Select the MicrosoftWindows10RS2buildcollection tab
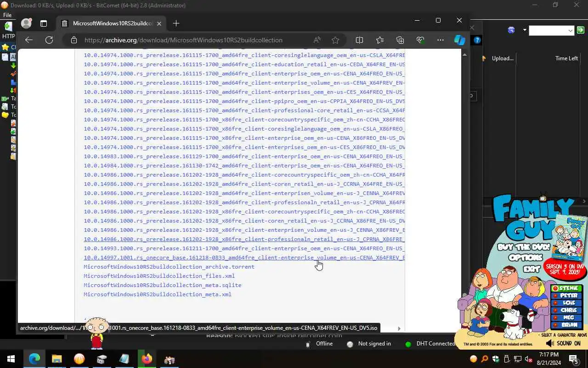This screenshot has width=588, height=368. pos(112,23)
